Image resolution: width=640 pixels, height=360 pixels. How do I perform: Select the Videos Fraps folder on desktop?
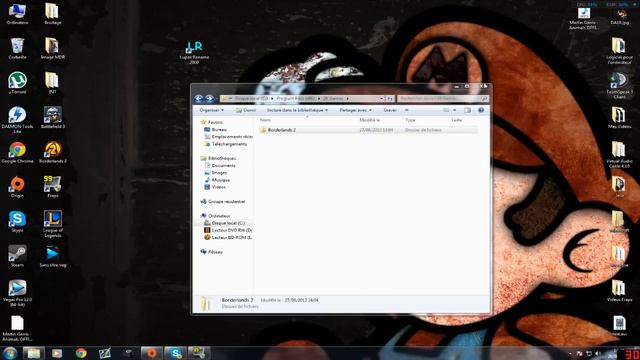point(619,291)
